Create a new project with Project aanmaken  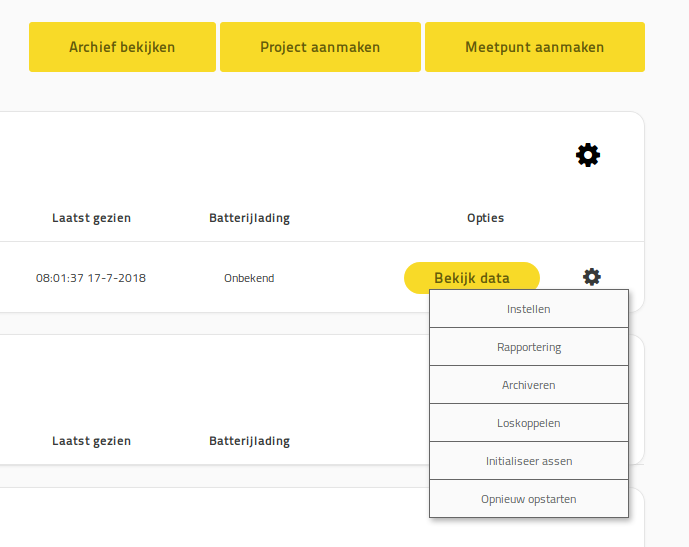click(x=320, y=47)
